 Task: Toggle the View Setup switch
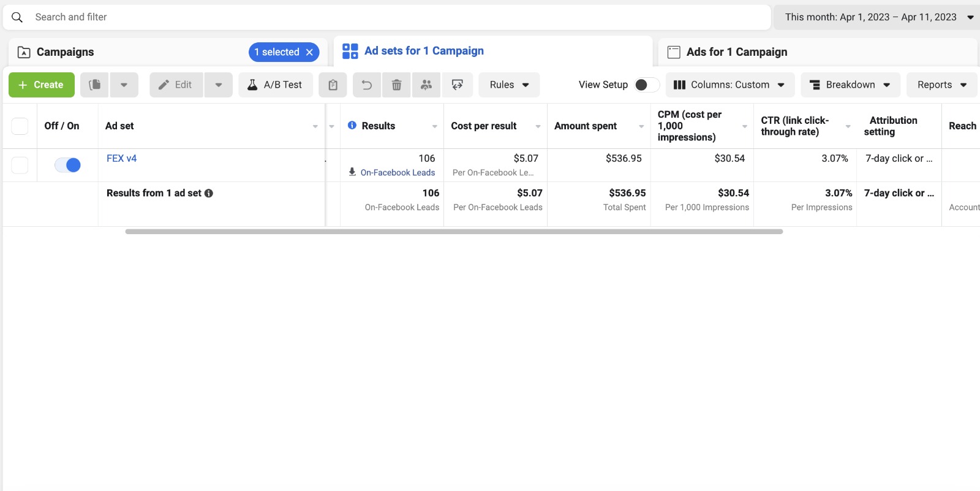(646, 85)
